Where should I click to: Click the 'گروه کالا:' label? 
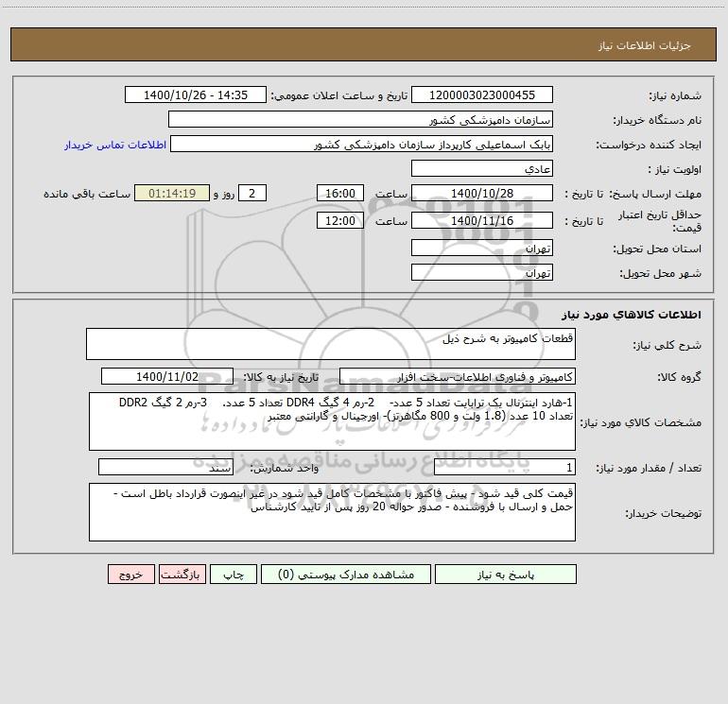(x=679, y=377)
